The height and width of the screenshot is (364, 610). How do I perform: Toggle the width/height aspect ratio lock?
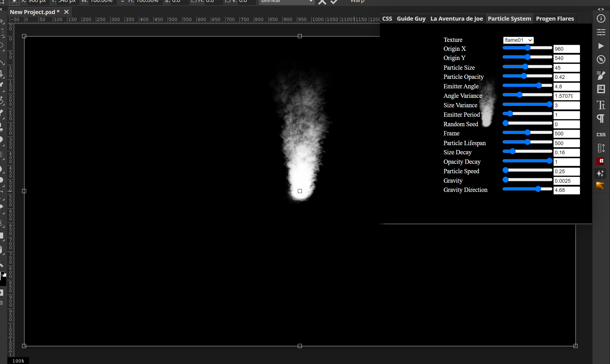coord(122,1)
